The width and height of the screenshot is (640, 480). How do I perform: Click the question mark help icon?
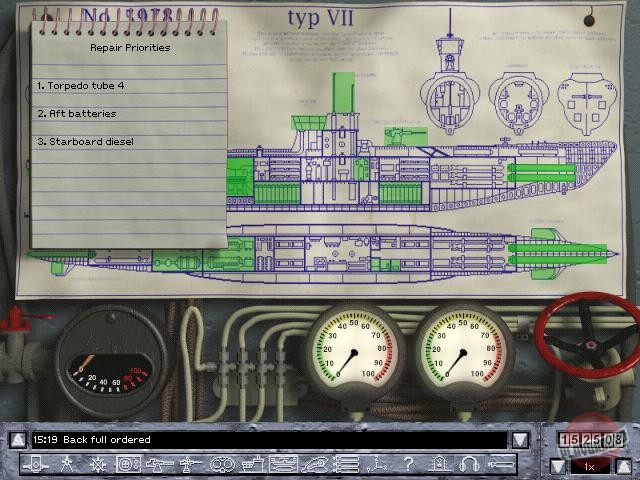407,464
